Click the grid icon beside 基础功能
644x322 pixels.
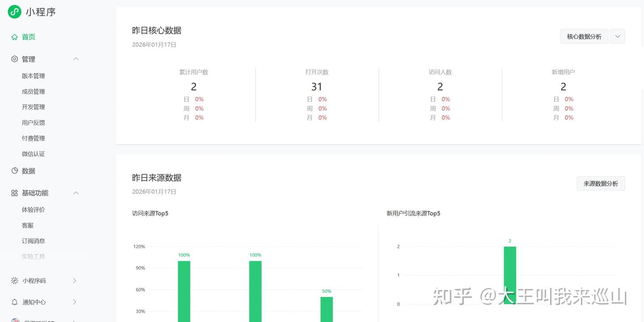15,193
